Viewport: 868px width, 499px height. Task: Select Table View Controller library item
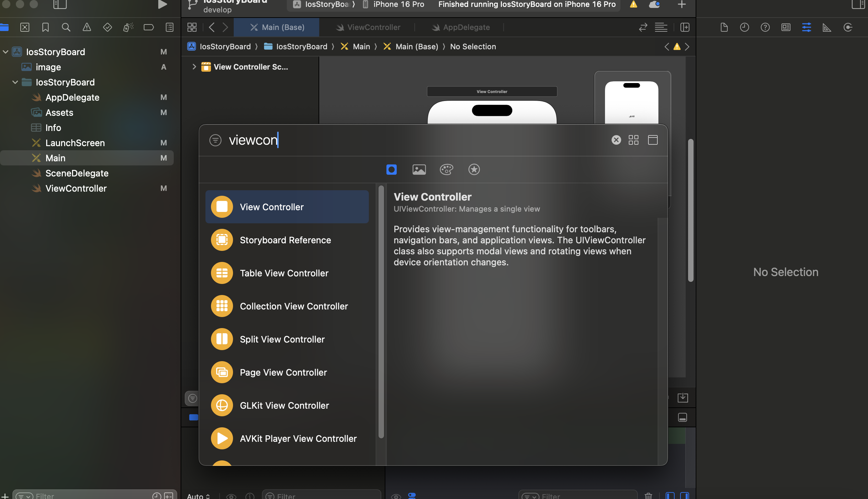[x=287, y=273]
